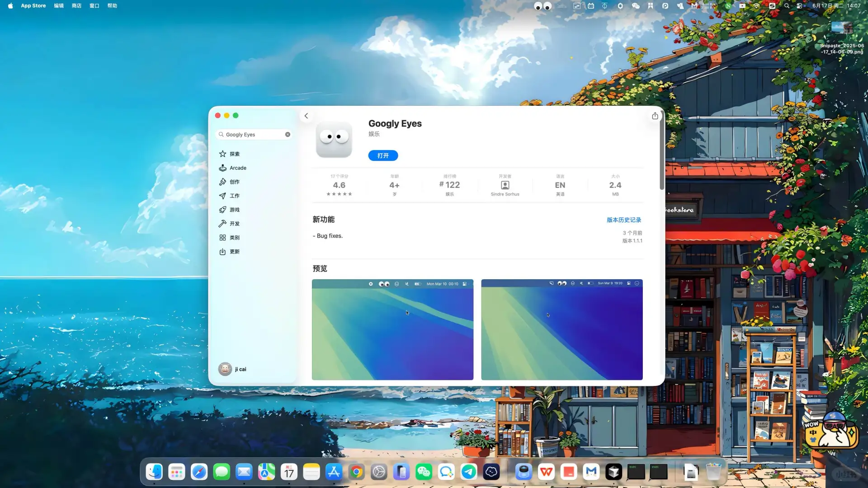Go to the 游戏 (Games) sidebar section
Image resolution: width=868 pixels, height=488 pixels.
[x=234, y=210]
